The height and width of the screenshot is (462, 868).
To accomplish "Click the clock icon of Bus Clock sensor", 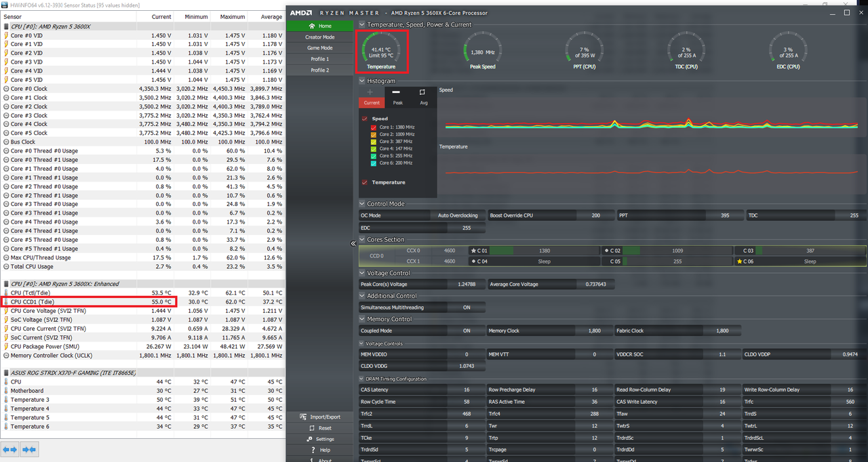I will 6,142.
